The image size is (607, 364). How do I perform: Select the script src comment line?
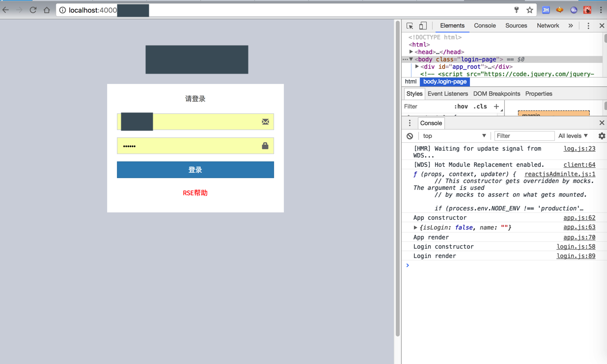pos(507,74)
